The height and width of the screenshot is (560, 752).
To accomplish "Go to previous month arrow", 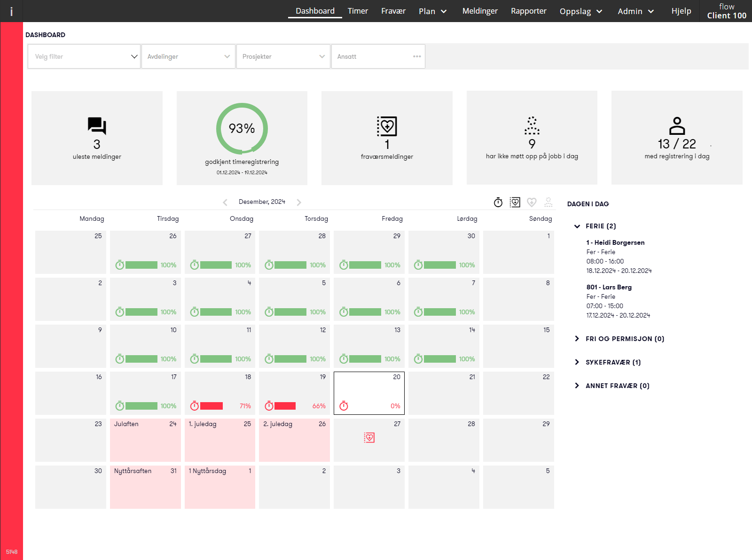I will click(x=225, y=202).
